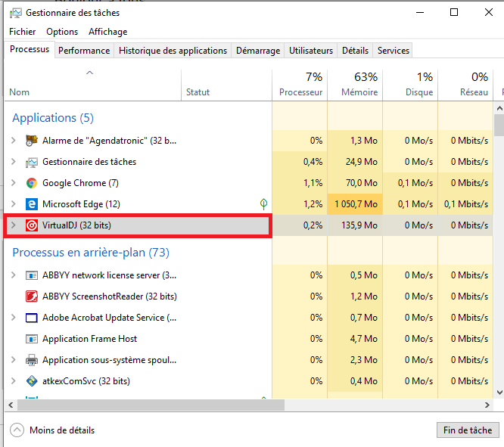Click the Moins de détails circle arrow icon
The image size is (504, 447).
coord(17,430)
